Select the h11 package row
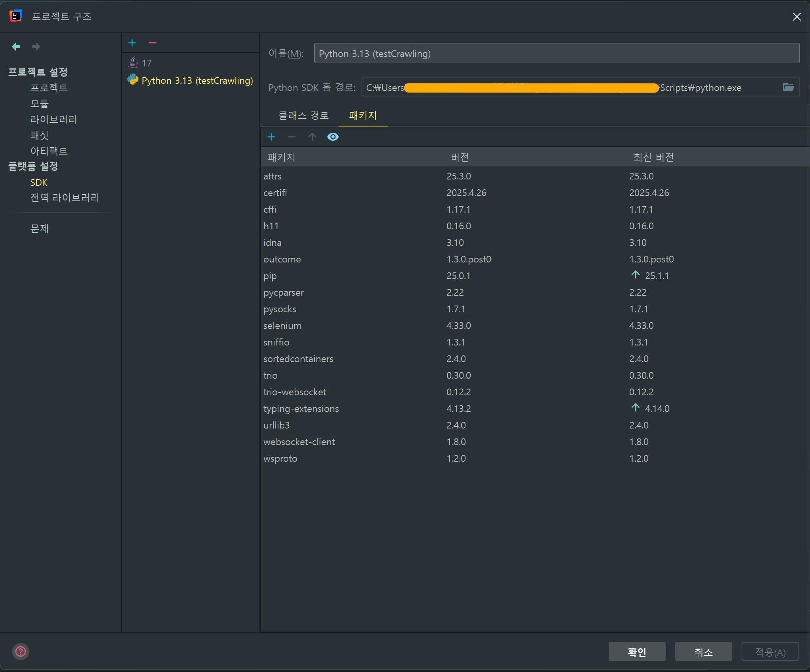810x672 pixels. 535,226
